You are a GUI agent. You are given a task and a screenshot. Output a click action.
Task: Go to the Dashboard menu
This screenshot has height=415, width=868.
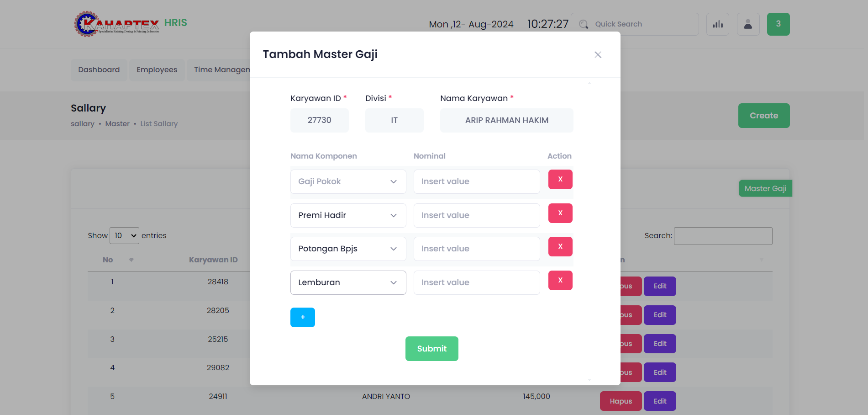[99, 70]
